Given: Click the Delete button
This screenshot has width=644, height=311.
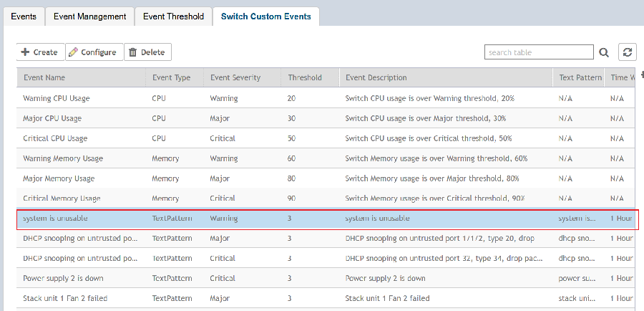Looking at the screenshot, I should coord(147,52).
